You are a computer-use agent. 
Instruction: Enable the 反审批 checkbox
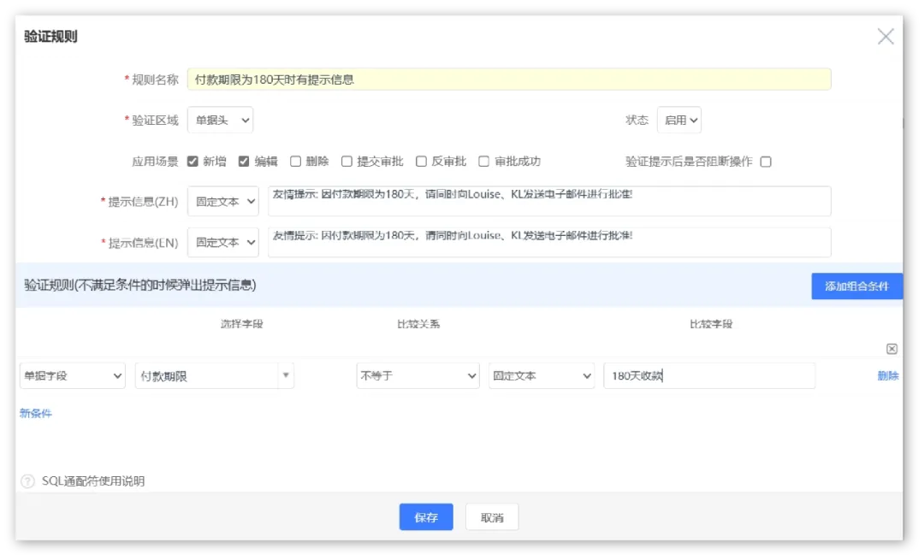pos(421,161)
